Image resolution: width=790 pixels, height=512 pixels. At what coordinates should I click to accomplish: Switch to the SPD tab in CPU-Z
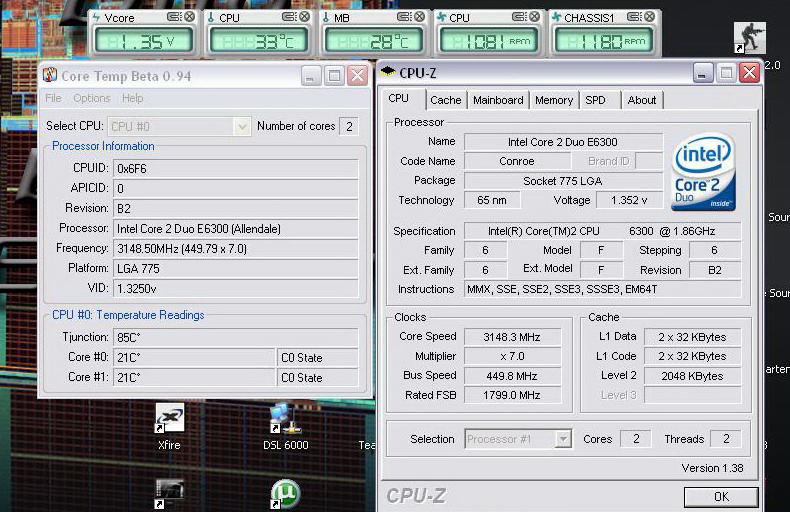coord(596,100)
